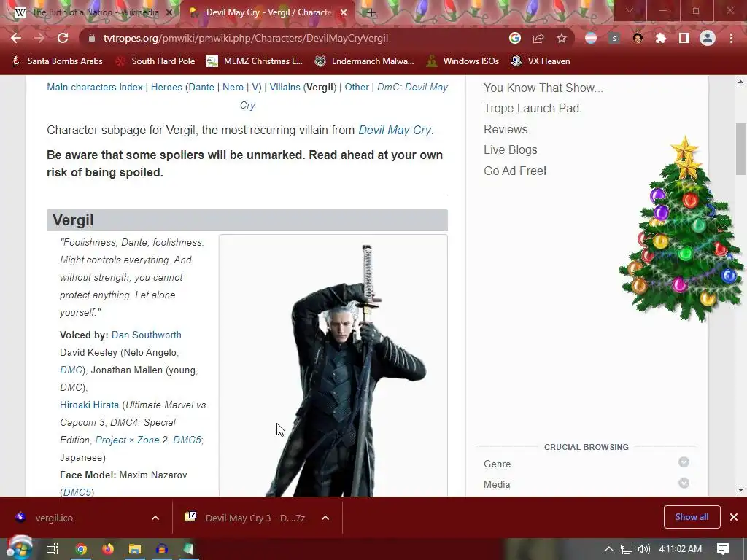Share this page via the share icon
Image resolution: width=747 pixels, height=560 pixels.
click(x=538, y=38)
